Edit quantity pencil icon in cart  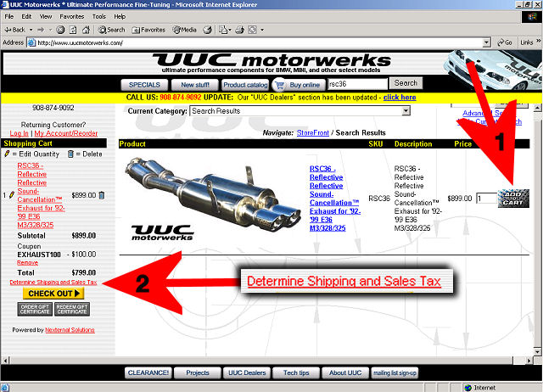11,195
